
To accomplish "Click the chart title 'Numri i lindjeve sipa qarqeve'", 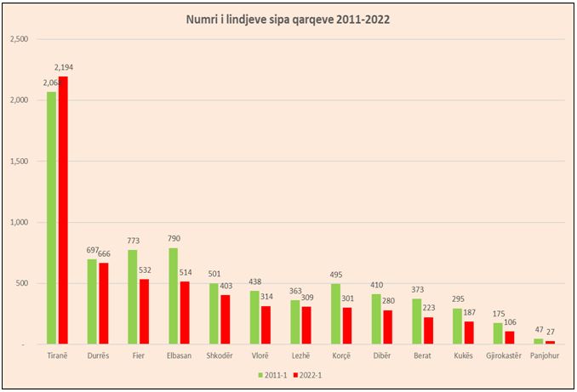I will click(288, 20).
